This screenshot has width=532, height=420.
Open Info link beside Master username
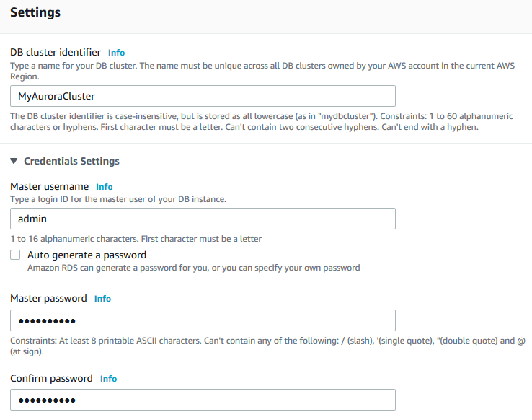click(105, 187)
